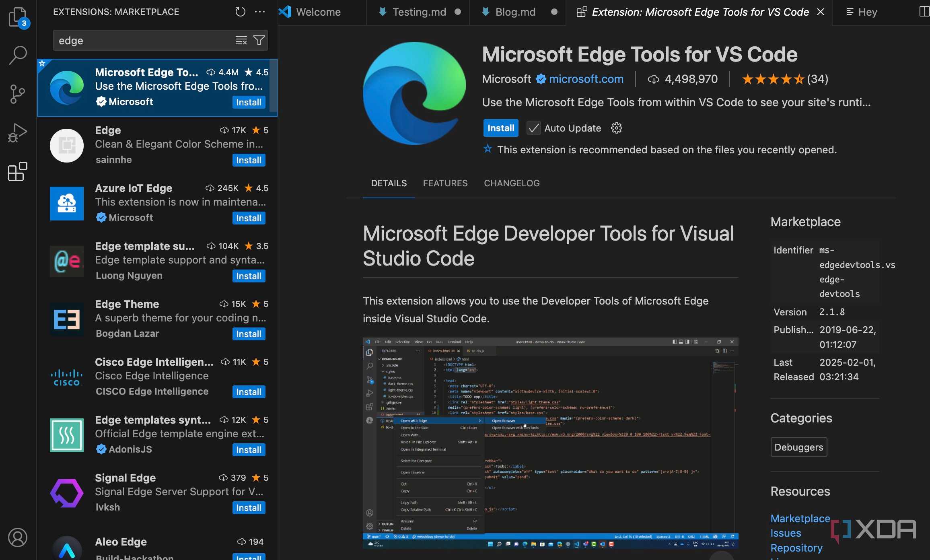
Task: Open the Blog.md editor tab
Action: [x=518, y=12]
